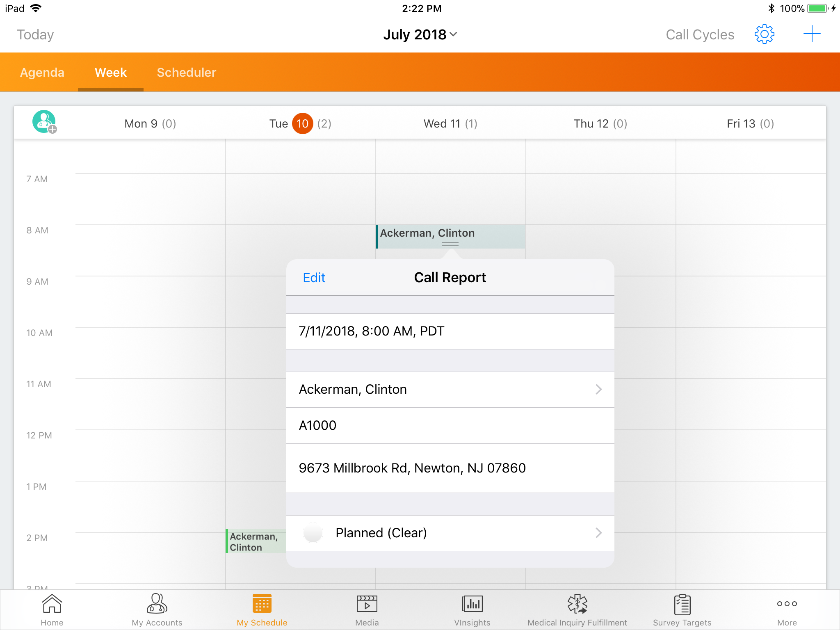The image size is (840, 630).
Task: Expand the July 2018 month dropdown
Action: point(420,34)
